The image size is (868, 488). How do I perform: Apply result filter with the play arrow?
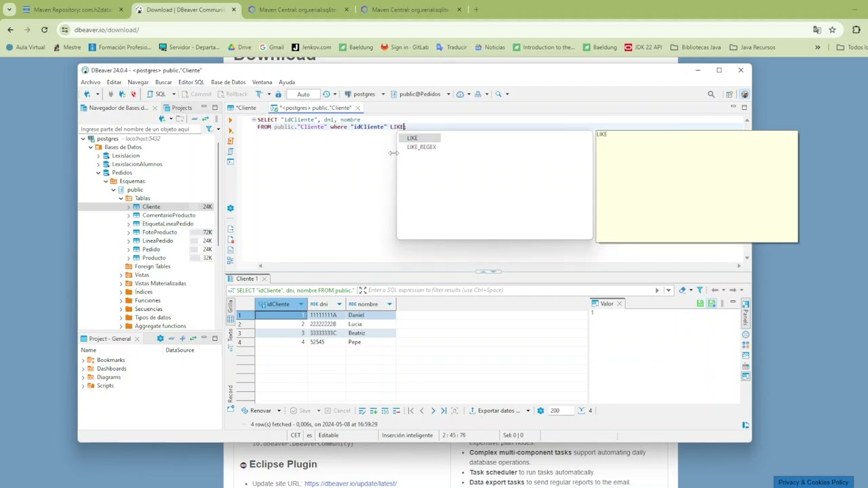pyautogui.click(x=656, y=290)
